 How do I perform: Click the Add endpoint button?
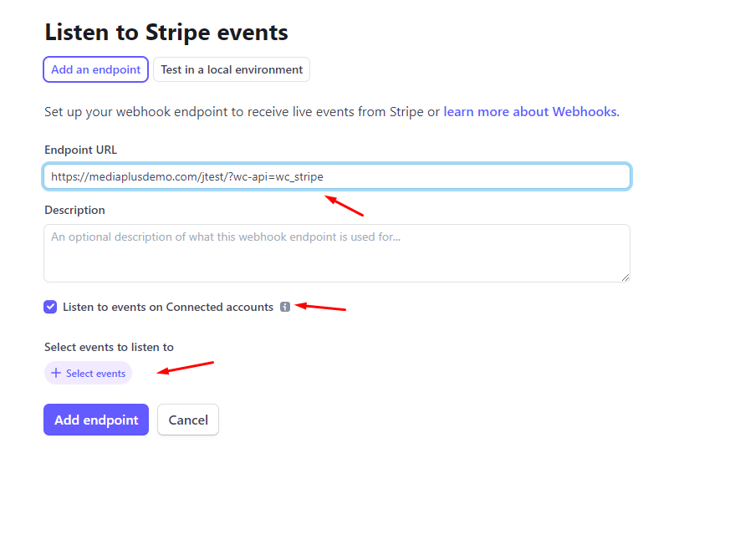96,420
